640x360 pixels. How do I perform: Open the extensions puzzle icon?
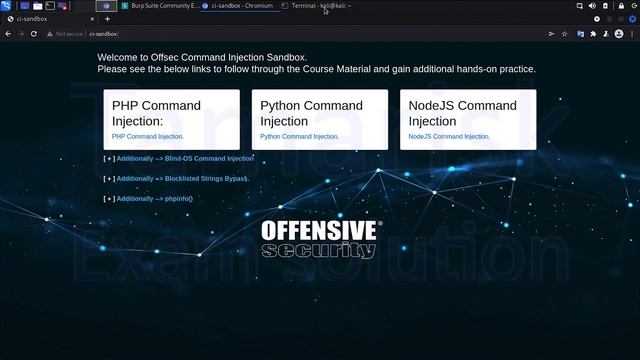[593, 34]
